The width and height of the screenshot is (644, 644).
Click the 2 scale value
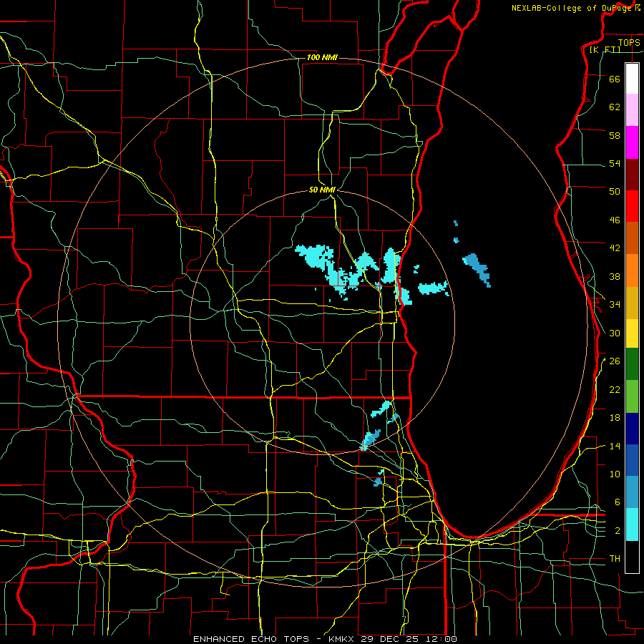click(617, 531)
